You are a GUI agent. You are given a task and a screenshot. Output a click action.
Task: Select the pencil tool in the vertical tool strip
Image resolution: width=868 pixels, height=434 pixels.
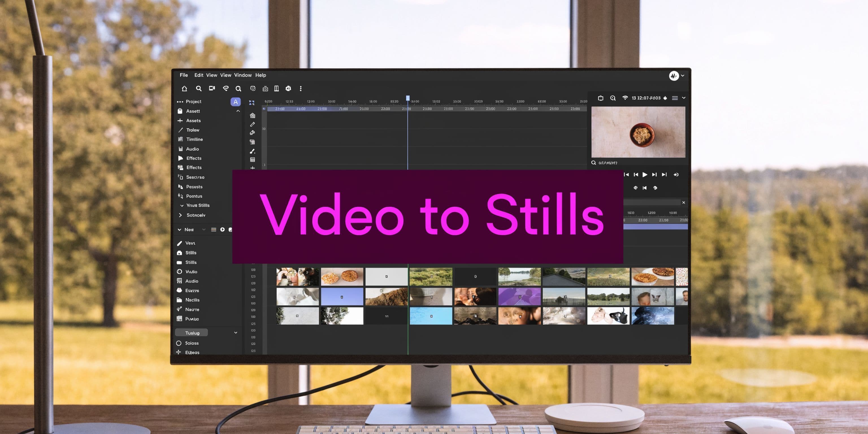[252, 124]
